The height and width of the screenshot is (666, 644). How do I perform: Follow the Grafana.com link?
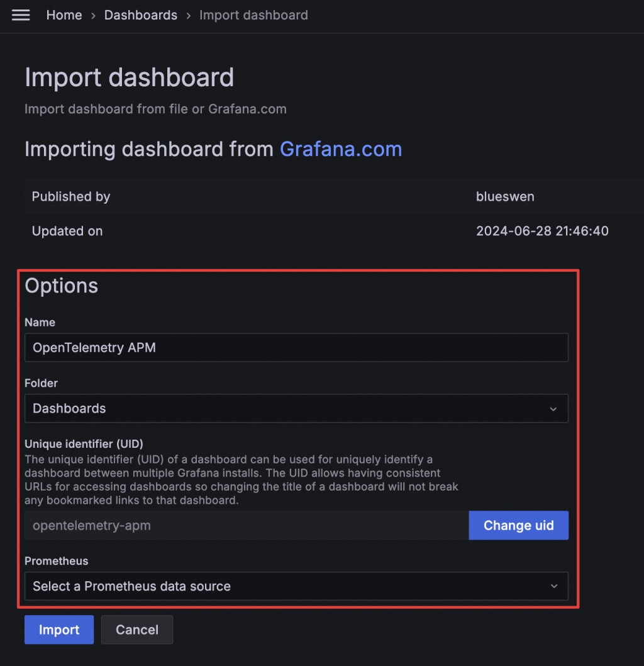point(341,149)
